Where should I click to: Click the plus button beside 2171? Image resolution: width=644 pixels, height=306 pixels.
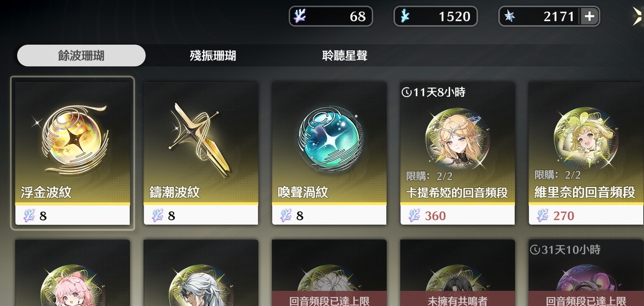(589, 16)
